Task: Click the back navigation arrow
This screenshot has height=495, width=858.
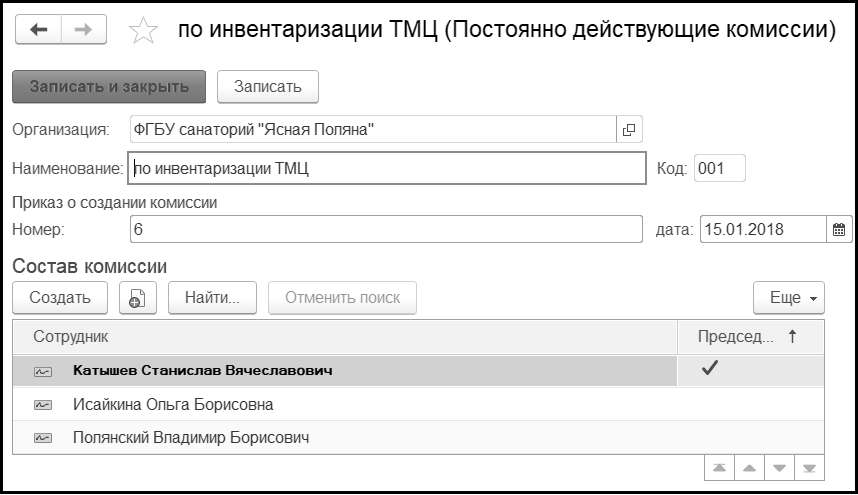Action: pyautogui.click(x=39, y=30)
